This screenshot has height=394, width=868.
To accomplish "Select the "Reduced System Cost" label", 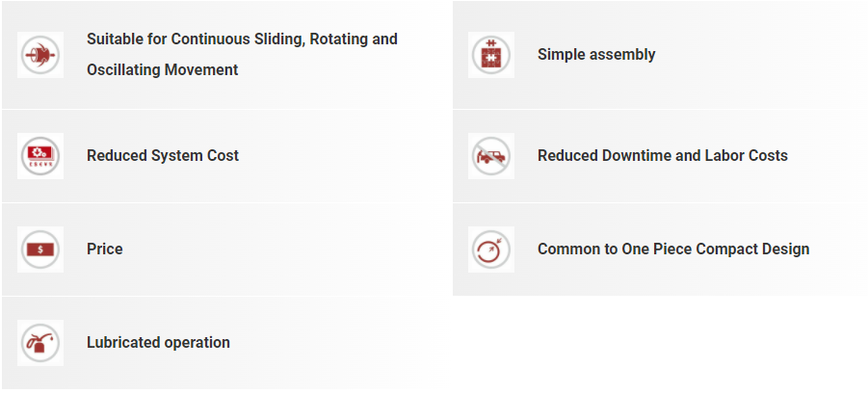I will pyautogui.click(x=163, y=156).
